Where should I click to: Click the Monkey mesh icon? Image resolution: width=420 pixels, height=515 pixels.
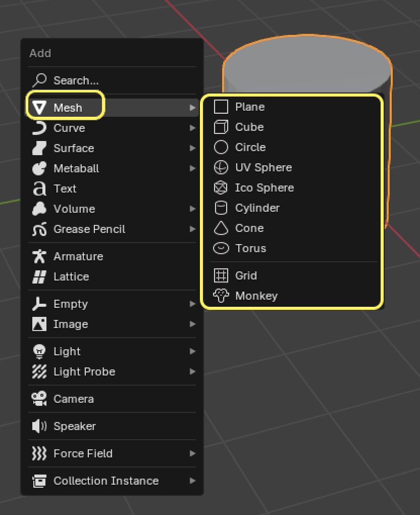pyautogui.click(x=221, y=296)
